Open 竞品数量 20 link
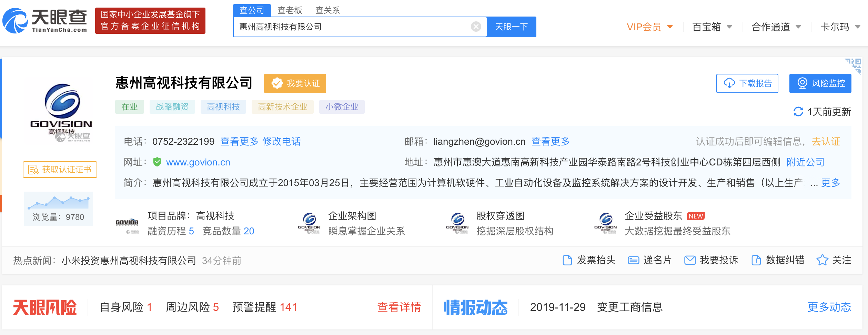Screen dimensions: 868x335 (x=228, y=231)
